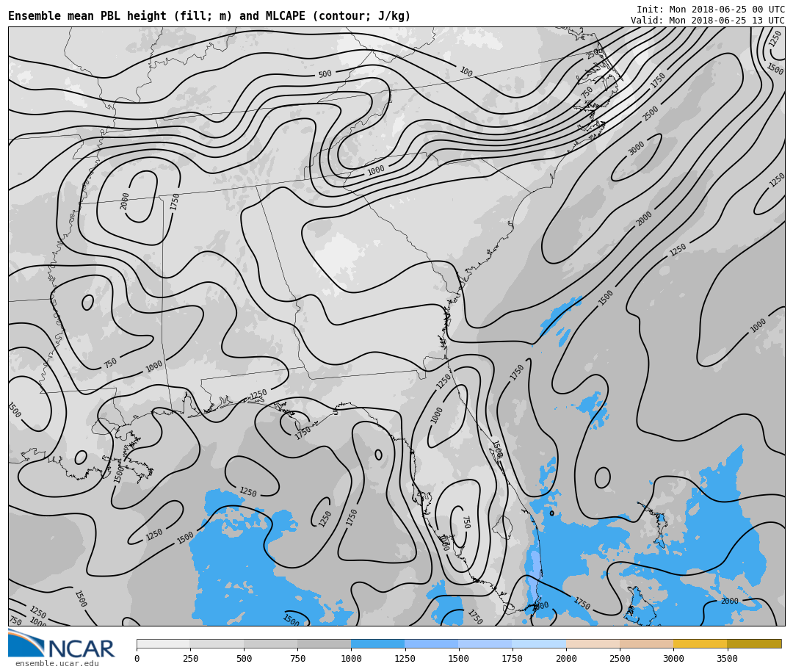This screenshot has height=672, width=793.
Task: Select the dark gold colorbar segment above 3500
Action: coord(754,643)
